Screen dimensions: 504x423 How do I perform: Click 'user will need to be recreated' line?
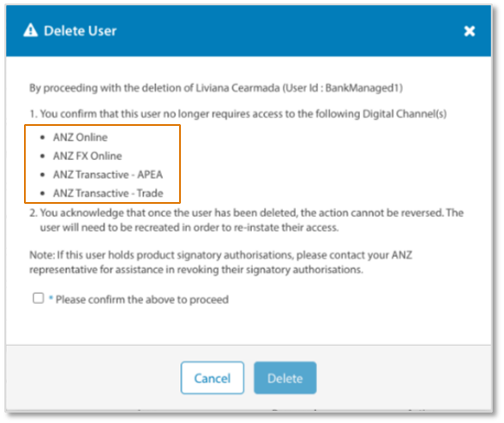[x=189, y=228]
